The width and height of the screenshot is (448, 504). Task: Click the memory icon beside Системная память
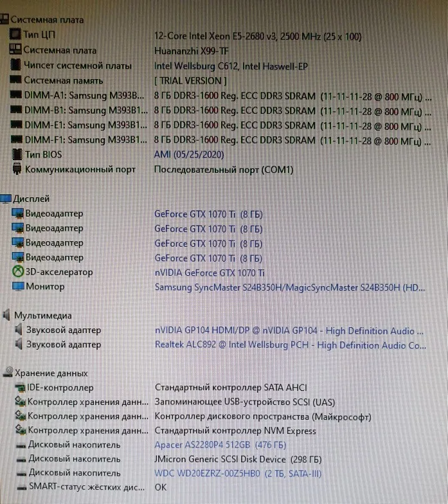[x=15, y=80]
